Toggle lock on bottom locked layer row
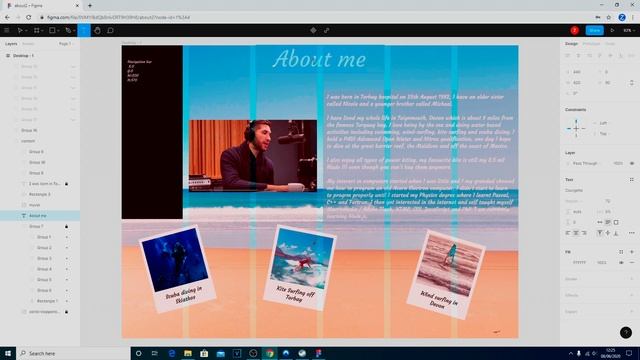640x360 pixels. tap(67, 311)
